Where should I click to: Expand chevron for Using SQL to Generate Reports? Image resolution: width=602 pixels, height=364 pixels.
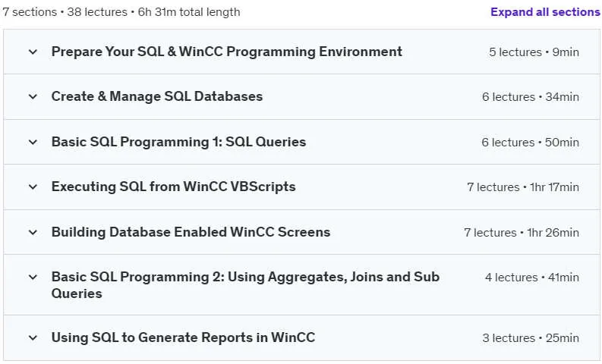point(33,338)
